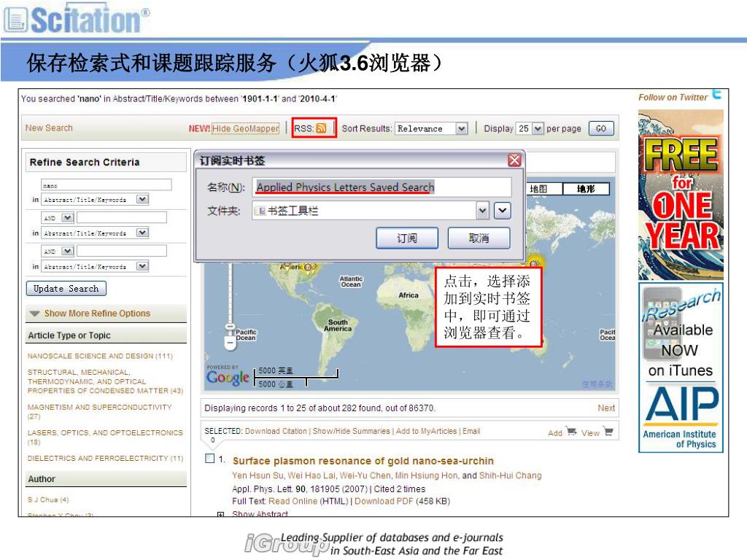Click the bookmark name text field
The image size is (747, 560).
382,187
